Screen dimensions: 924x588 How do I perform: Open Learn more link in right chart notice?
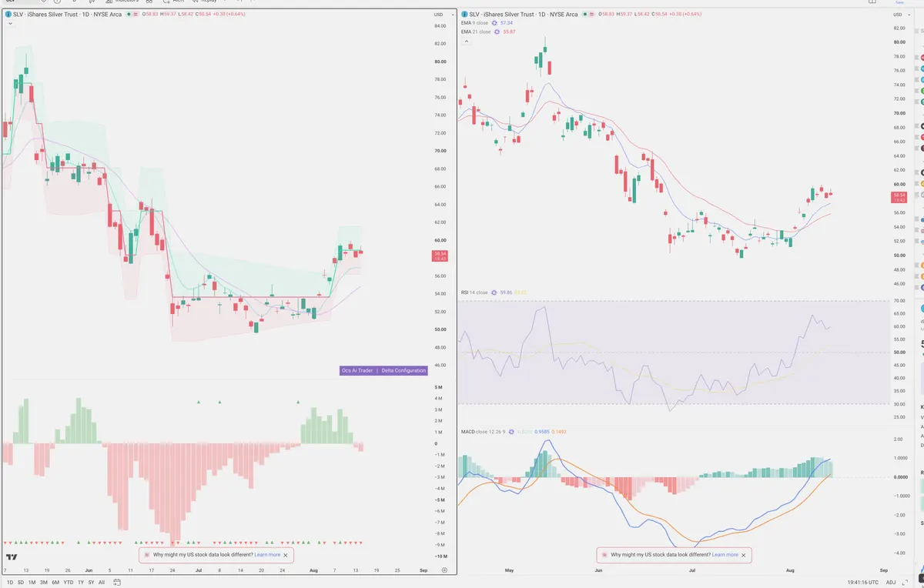(x=725, y=555)
